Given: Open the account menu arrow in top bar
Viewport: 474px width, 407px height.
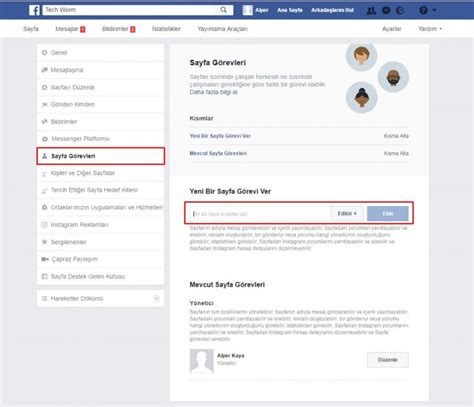Looking at the screenshot, I should click(x=434, y=10).
